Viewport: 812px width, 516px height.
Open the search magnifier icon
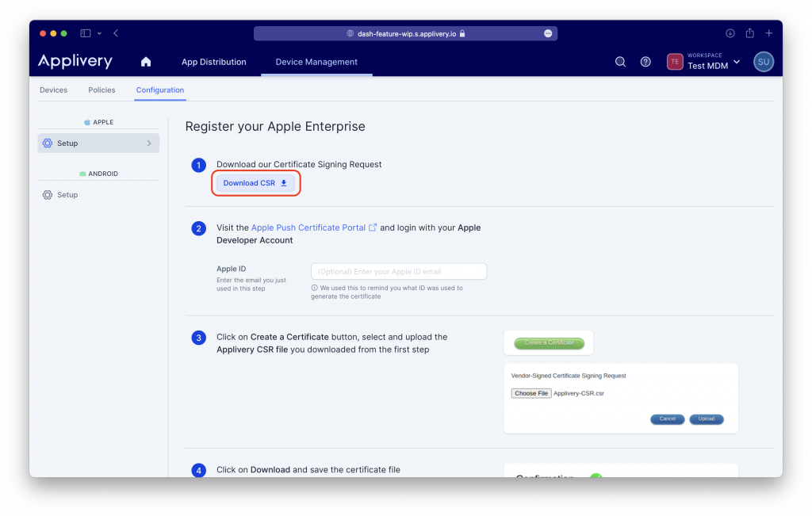click(x=620, y=62)
